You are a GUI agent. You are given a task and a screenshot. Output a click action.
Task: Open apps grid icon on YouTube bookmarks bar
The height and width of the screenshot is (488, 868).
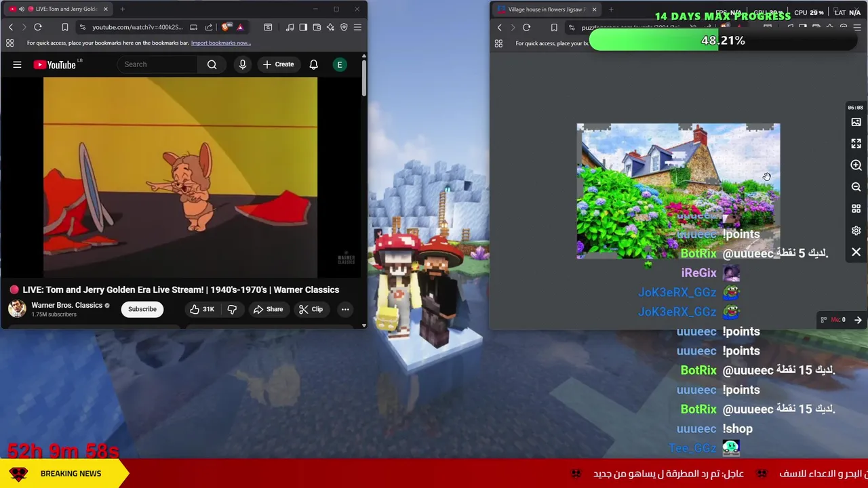(x=10, y=43)
